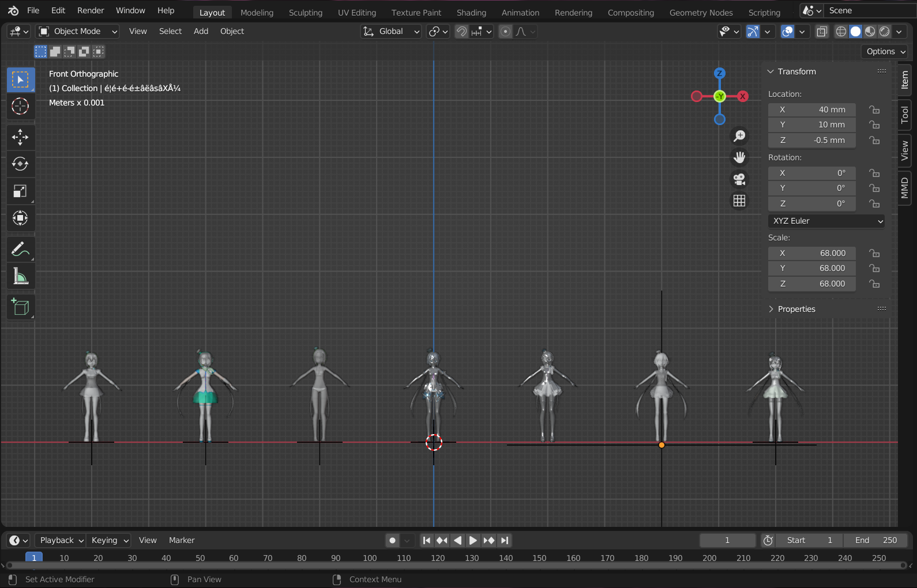The height and width of the screenshot is (588, 917).
Task: Toggle X-ray display
Action: click(822, 32)
